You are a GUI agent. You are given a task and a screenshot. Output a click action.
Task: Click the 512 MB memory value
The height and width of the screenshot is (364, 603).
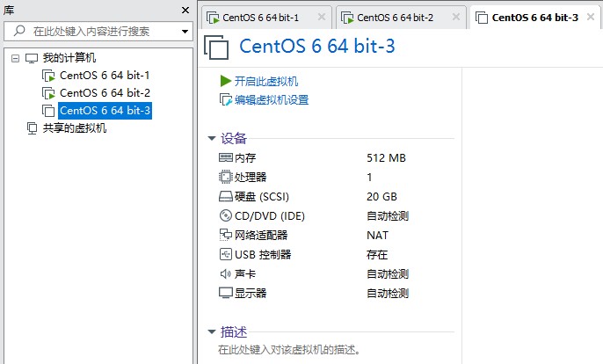point(386,158)
